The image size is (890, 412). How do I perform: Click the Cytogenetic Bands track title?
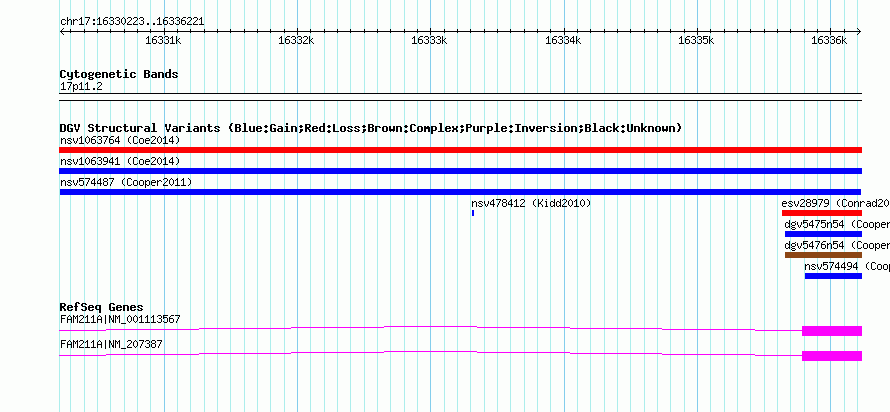(119, 74)
